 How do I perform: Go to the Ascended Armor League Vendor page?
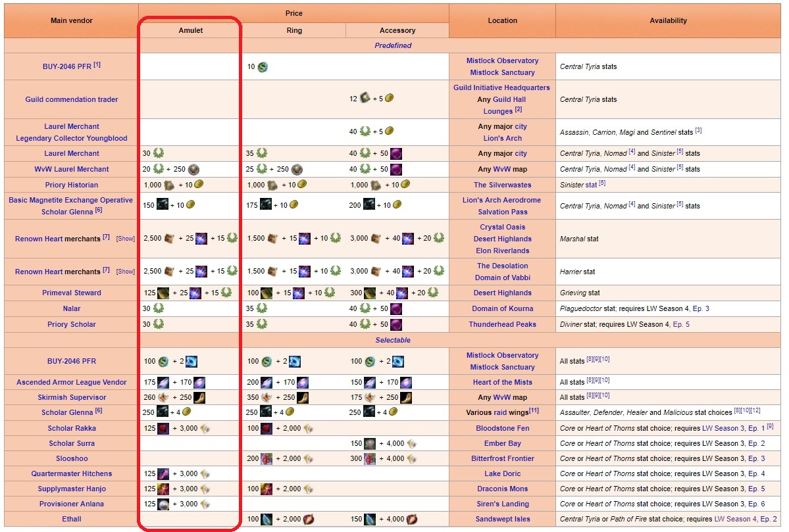pos(72,382)
